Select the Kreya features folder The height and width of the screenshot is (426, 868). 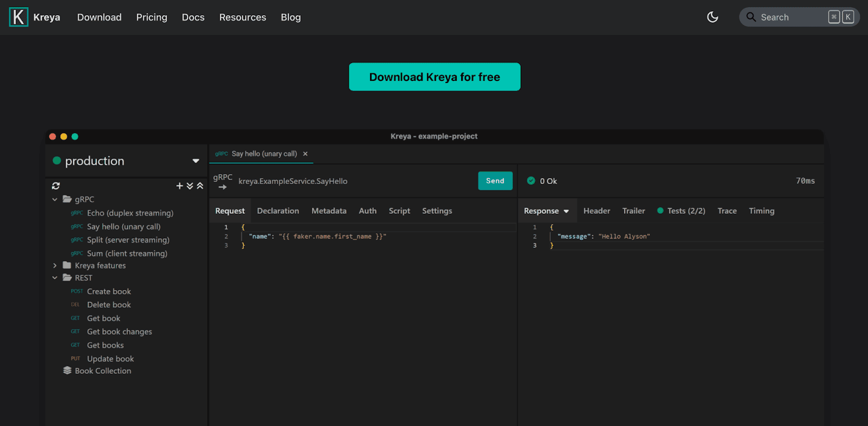click(100, 265)
